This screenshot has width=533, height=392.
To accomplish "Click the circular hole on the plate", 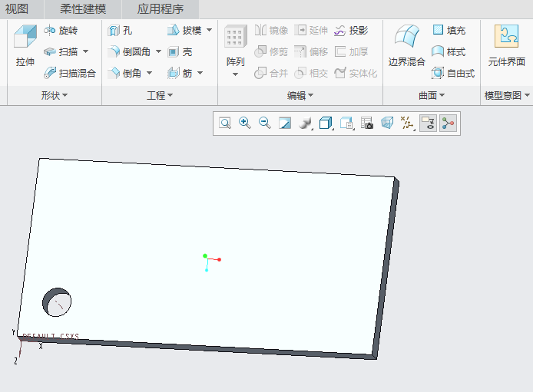I will (57, 302).
